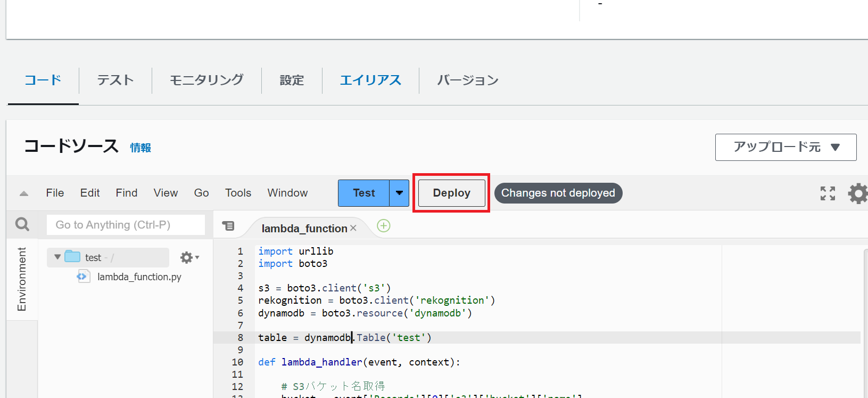
Task: Click the Deploy button
Action: coord(451,193)
